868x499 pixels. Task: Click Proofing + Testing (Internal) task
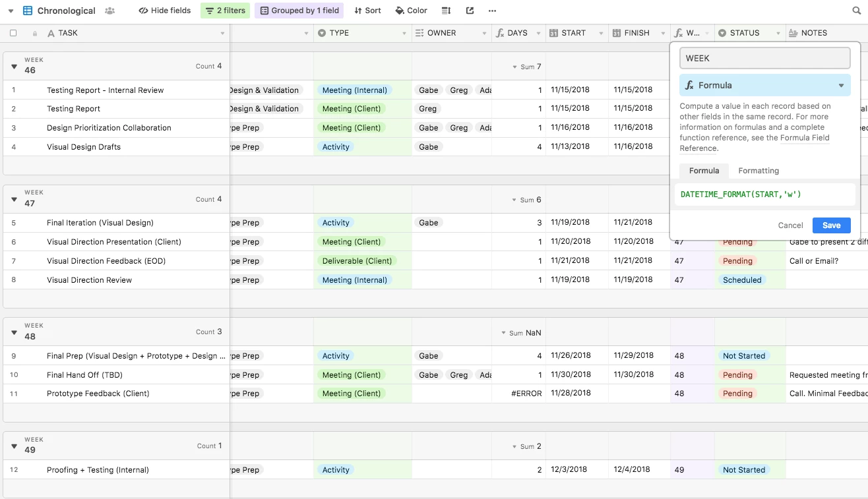coord(98,470)
